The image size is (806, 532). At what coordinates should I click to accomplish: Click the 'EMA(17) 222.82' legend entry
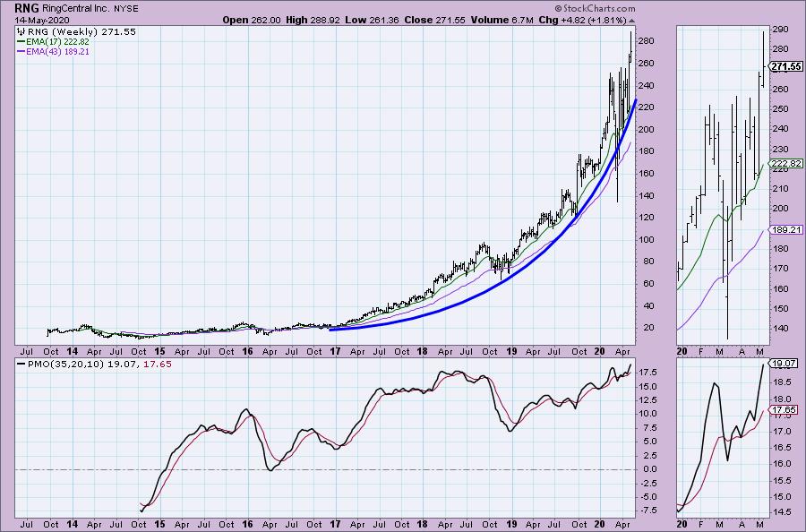click(x=57, y=41)
